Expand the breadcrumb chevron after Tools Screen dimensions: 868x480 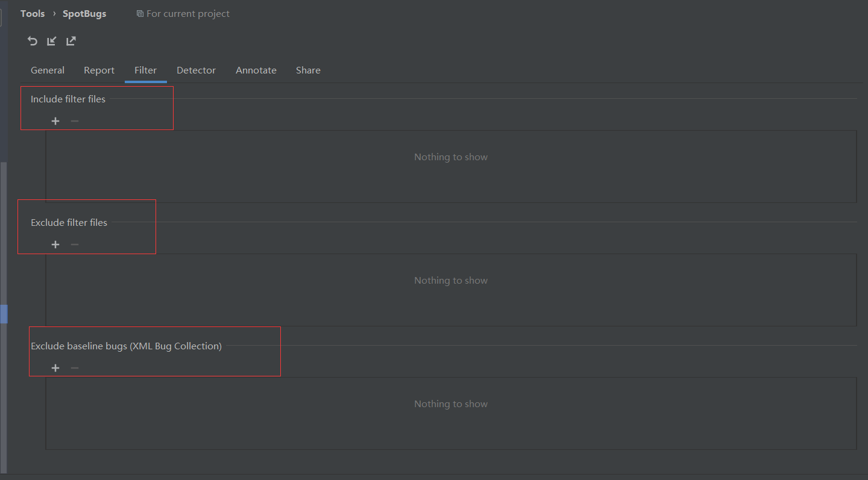[54, 13]
